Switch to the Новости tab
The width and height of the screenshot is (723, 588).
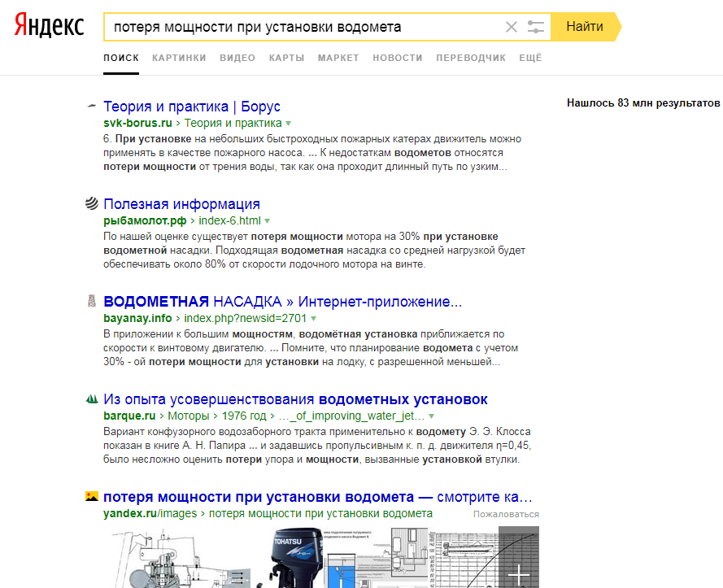tap(398, 58)
